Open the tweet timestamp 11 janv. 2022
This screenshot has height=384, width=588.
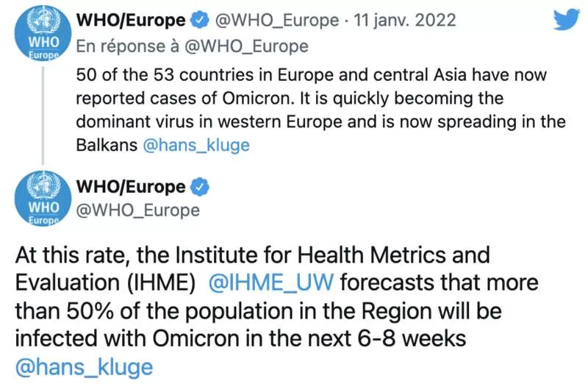[405, 21]
